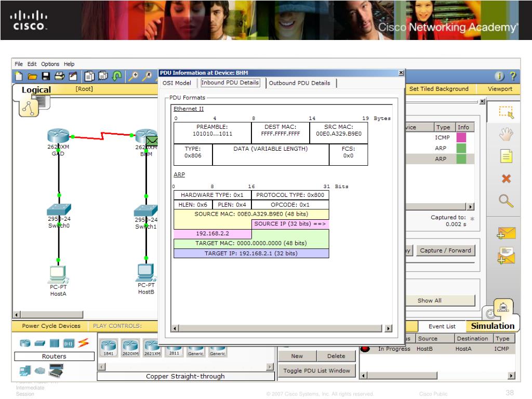Choose the lightning-bolt Connections category icon
532x399 pixels.
[x=84, y=343]
